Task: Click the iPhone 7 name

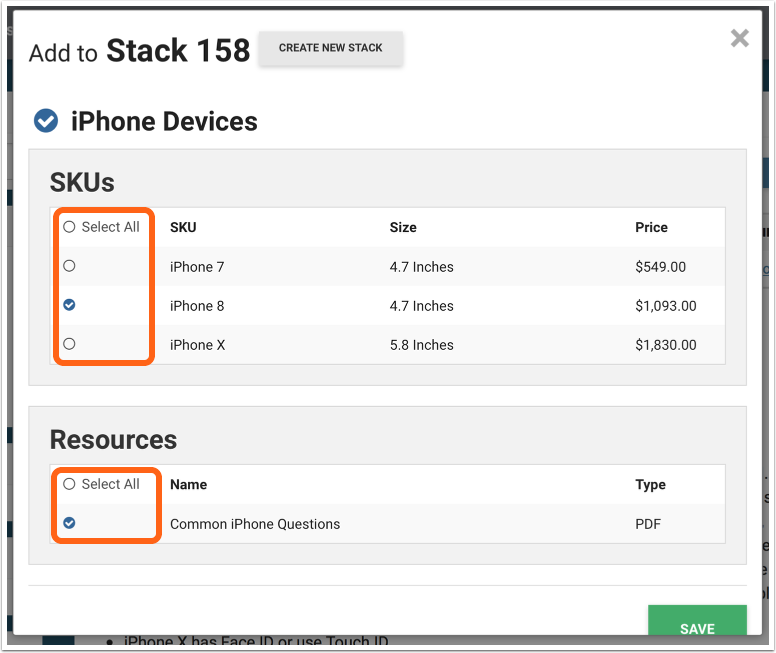Action: (197, 267)
